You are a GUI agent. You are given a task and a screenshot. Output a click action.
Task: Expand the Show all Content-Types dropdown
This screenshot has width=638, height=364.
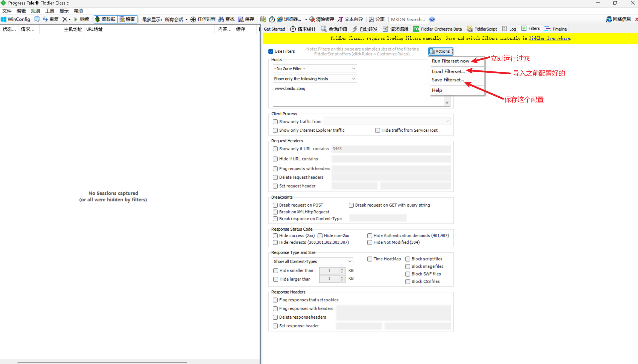pyautogui.click(x=313, y=261)
